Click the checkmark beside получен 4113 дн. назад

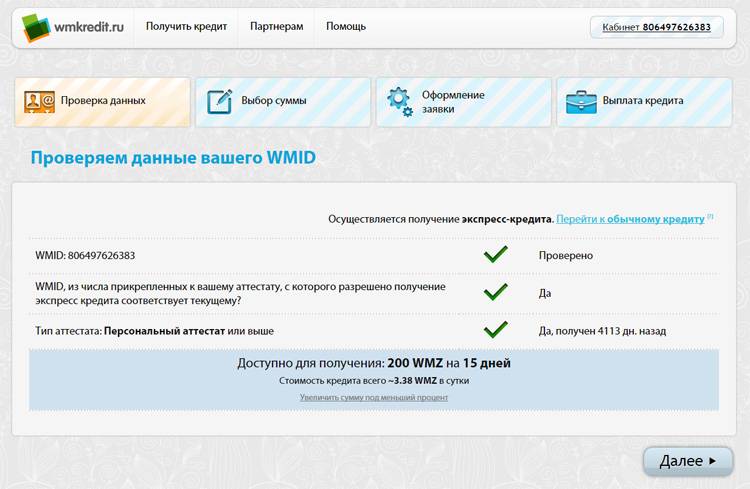click(496, 329)
